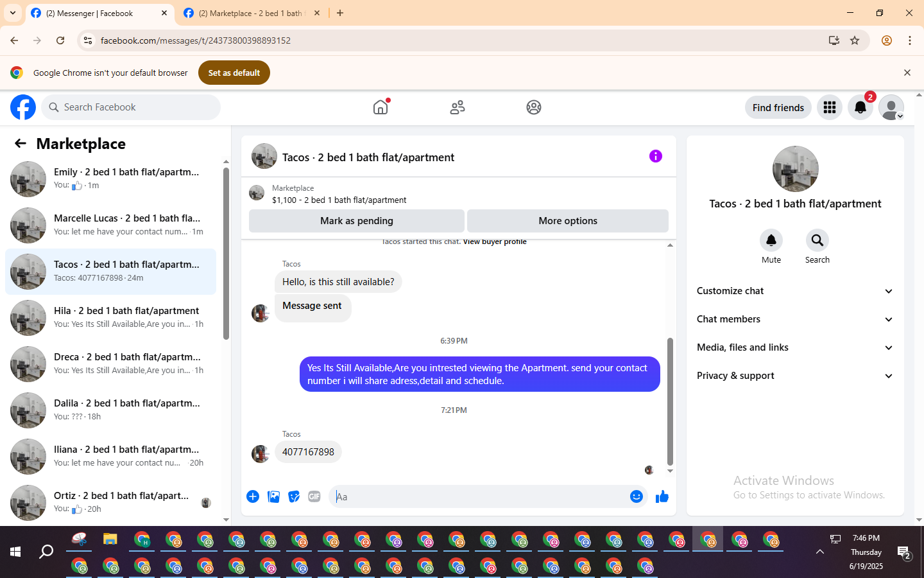Expand Media, files and links section
Image resolution: width=924 pixels, height=578 pixels.
tap(795, 347)
